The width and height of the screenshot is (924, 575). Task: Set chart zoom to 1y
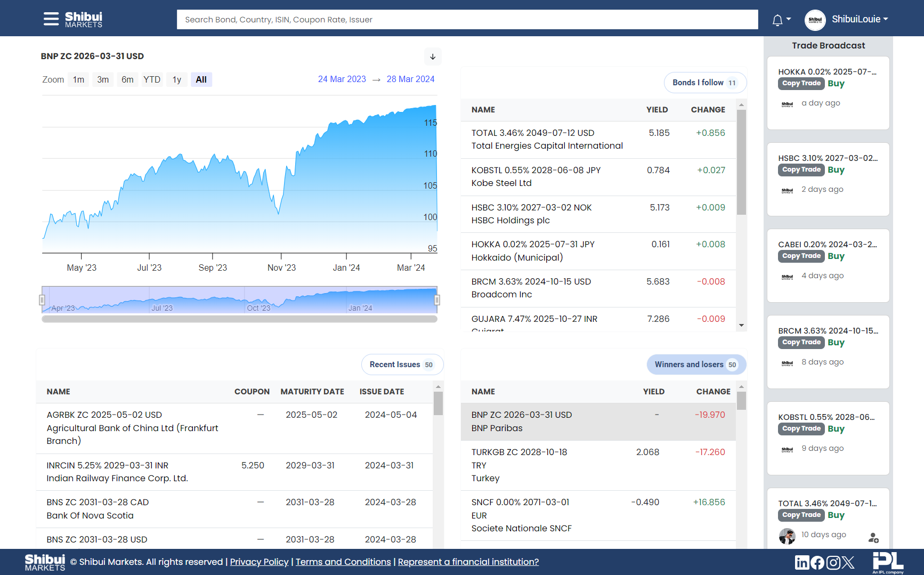tap(177, 79)
